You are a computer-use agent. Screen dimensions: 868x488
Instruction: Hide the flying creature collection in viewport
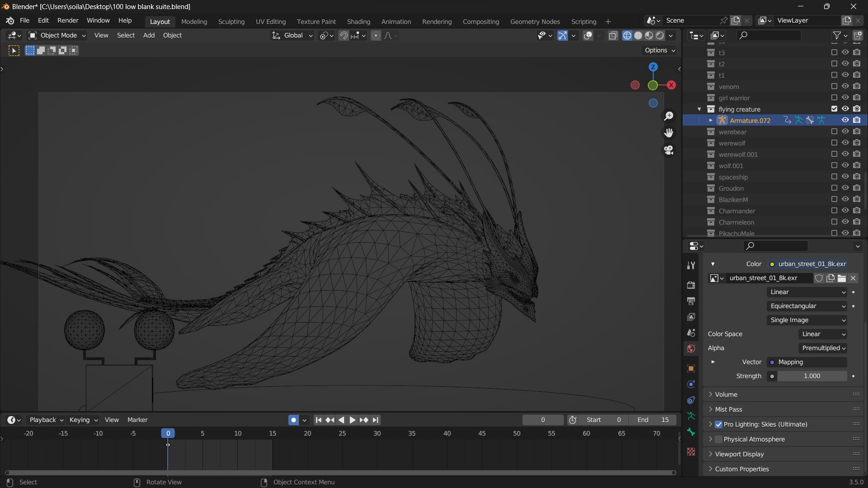pos(845,109)
